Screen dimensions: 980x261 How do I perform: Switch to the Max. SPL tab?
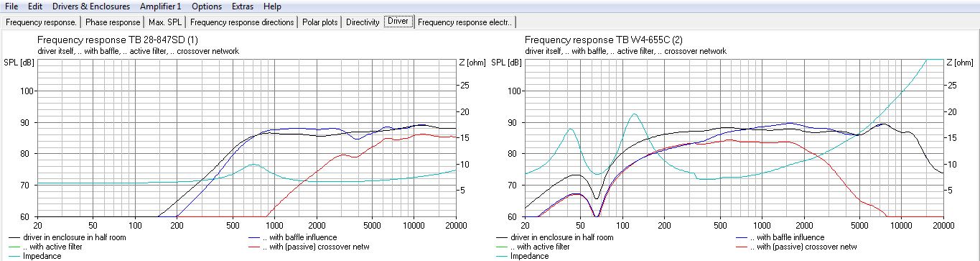165,22
